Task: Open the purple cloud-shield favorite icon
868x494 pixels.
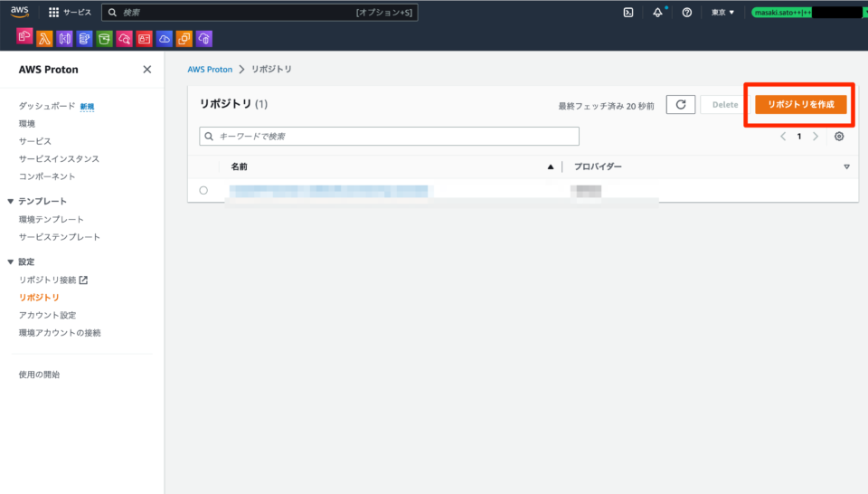Action: point(203,38)
